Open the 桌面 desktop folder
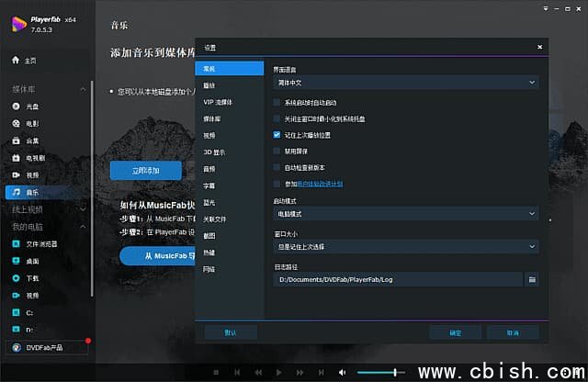The image size is (588, 382). point(26,261)
